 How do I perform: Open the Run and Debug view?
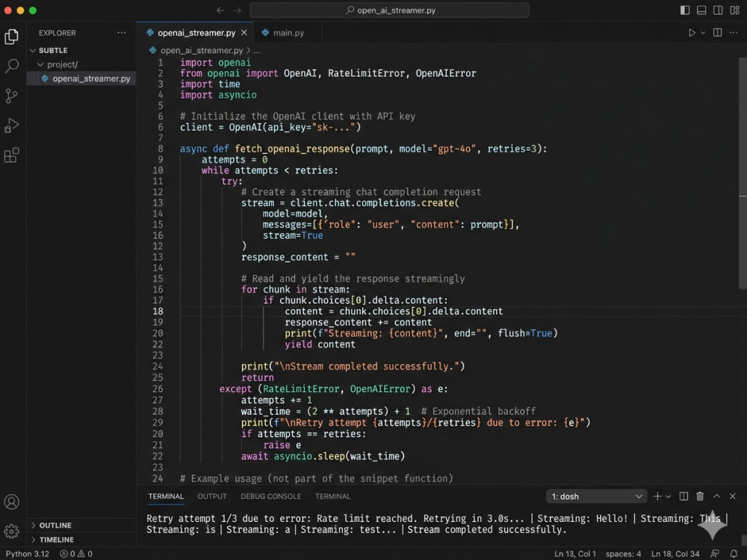(11, 125)
